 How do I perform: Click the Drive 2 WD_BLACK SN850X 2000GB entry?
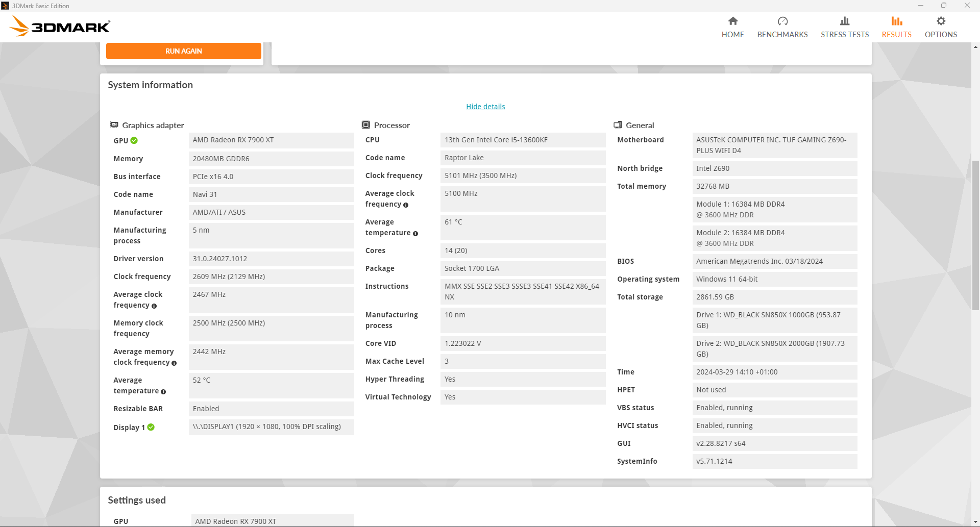(x=774, y=349)
